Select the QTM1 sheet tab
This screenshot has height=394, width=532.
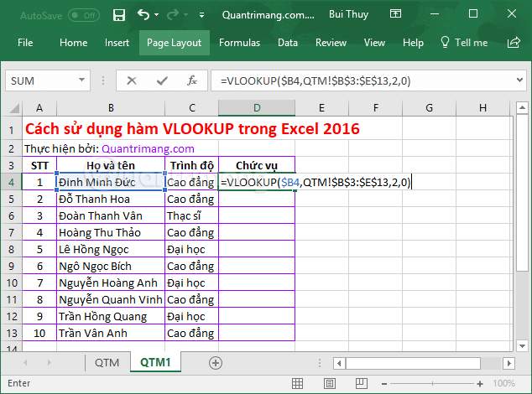pos(155,362)
